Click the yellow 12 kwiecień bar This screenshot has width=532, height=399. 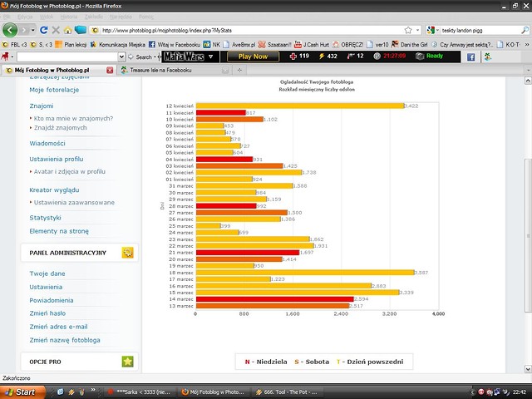[x=300, y=106]
